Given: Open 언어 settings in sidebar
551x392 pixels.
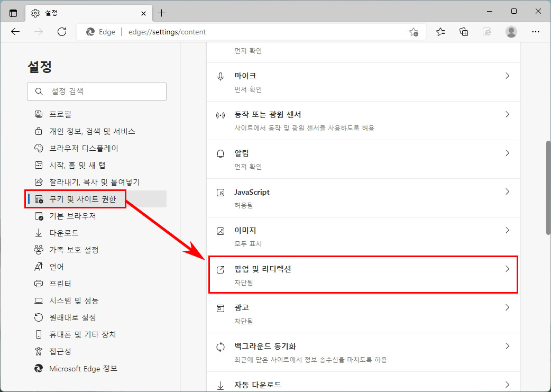Looking at the screenshot, I should [x=96, y=267].
